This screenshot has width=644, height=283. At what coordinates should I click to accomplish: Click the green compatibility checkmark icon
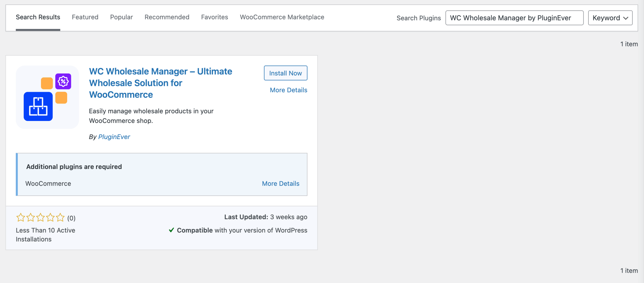tap(171, 230)
